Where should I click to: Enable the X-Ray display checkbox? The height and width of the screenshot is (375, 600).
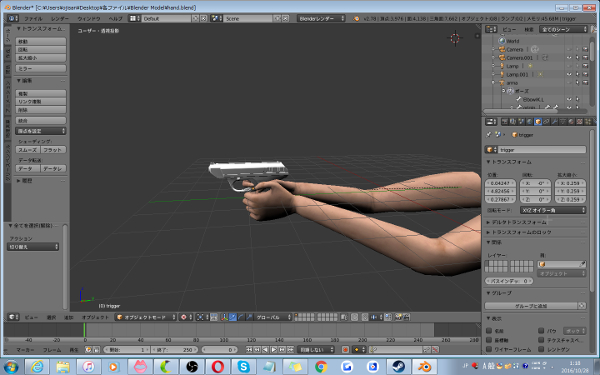pos(541,349)
